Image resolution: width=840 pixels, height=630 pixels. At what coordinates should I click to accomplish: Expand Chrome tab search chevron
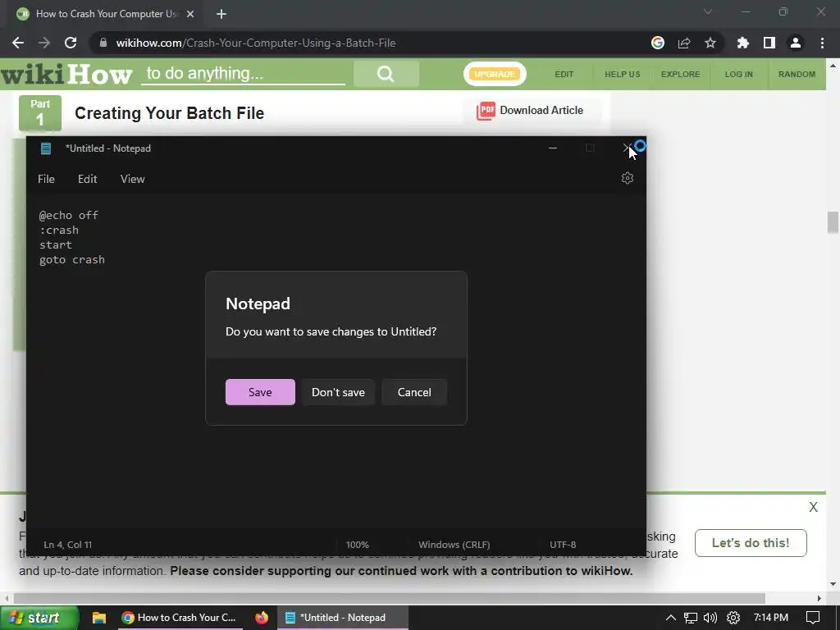(x=708, y=11)
